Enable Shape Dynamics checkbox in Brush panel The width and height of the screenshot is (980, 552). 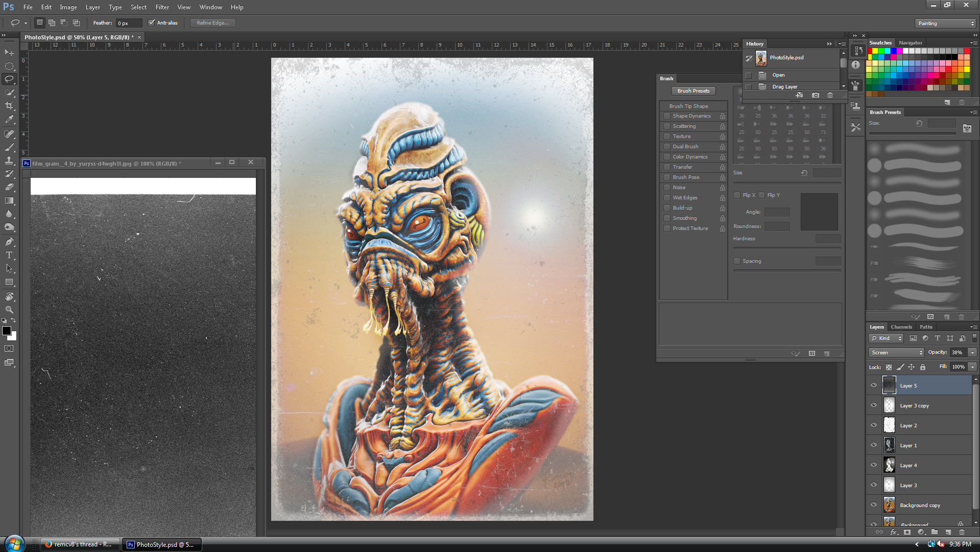pyautogui.click(x=667, y=116)
